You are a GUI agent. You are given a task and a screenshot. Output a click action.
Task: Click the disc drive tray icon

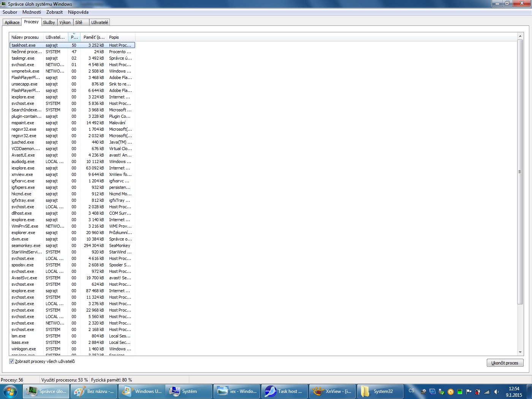[x=423, y=391]
